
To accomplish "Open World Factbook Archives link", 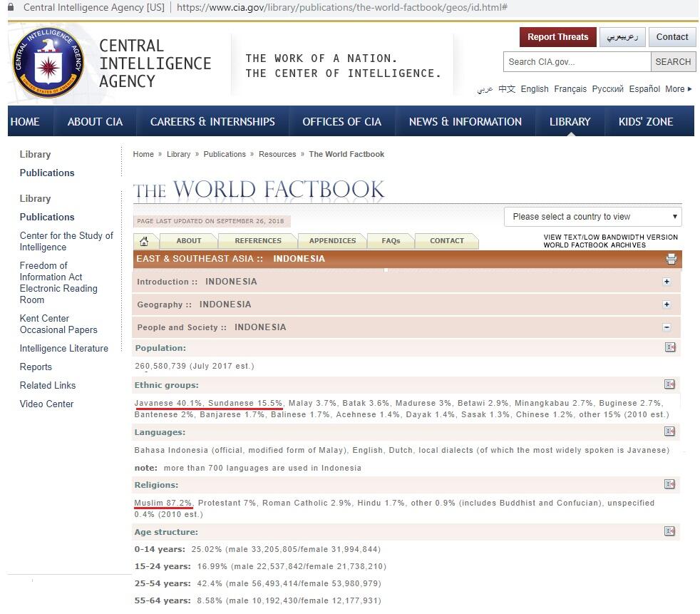I will (x=595, y=245).
